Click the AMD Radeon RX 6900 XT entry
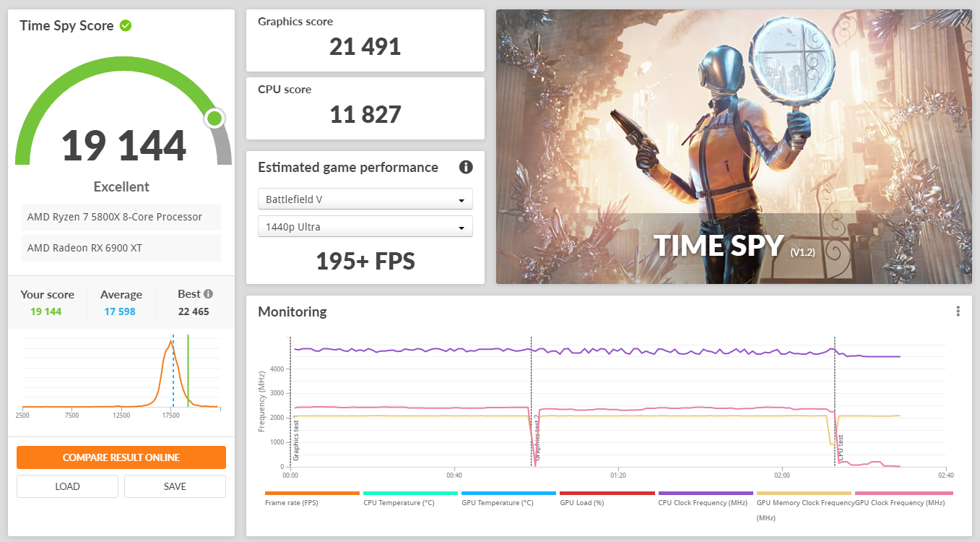The image size is (980, 542). [x=121, y=248]
